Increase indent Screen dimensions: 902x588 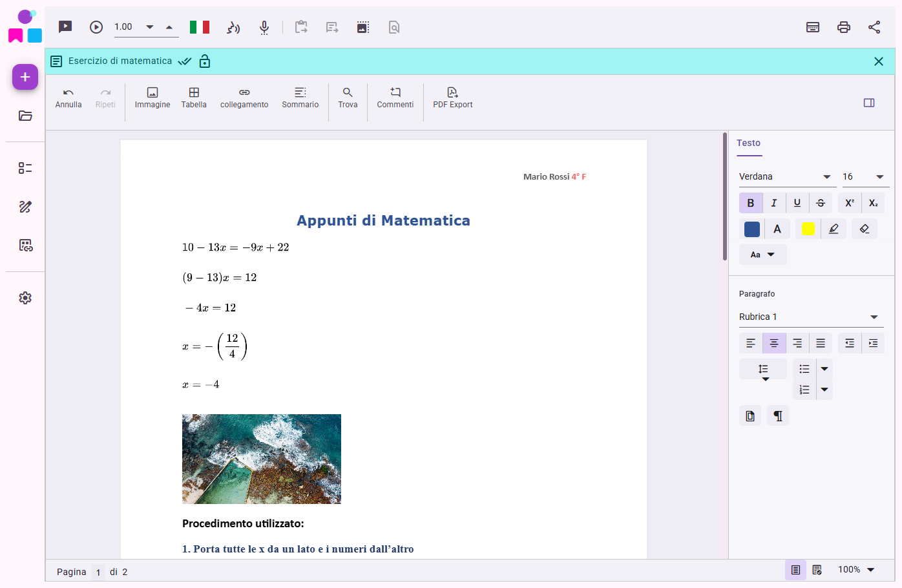[873, 343]
